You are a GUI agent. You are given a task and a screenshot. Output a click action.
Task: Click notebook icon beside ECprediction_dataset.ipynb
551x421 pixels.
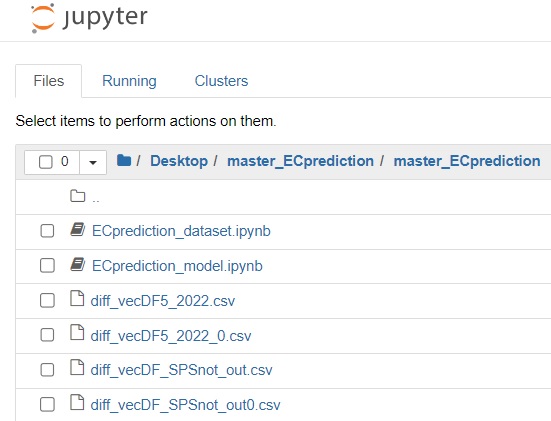(x=78, y=230)
